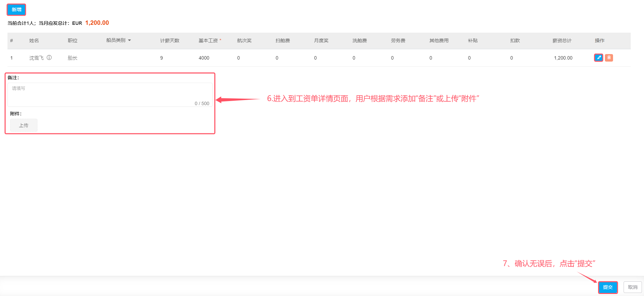Select the pay days value 9
The height and width of the screenshot is (296, 644).
point(162,58)
